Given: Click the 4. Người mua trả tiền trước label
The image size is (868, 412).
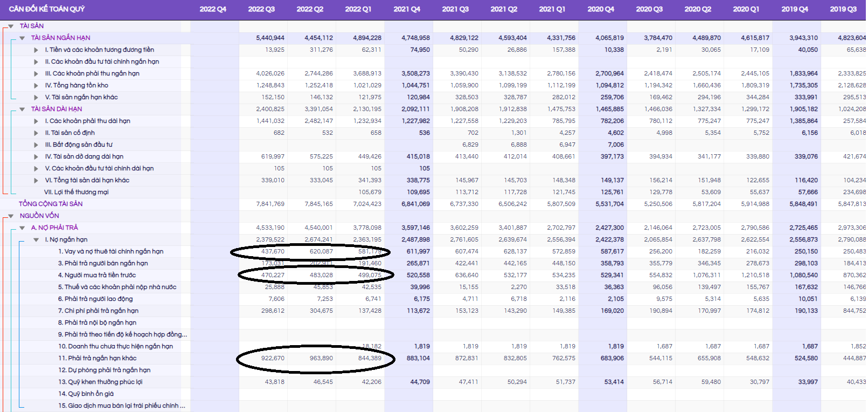Looking at the screenshot, I should point(97,275).
